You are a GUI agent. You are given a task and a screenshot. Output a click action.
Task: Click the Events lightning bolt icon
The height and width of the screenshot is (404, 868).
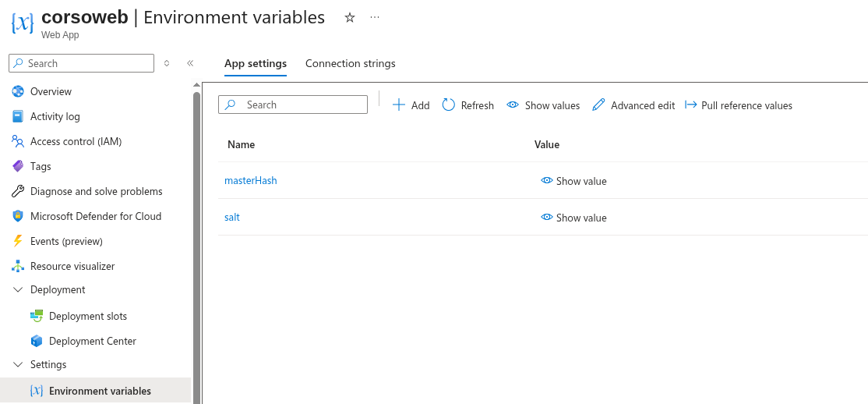click(x=18, y=241)
